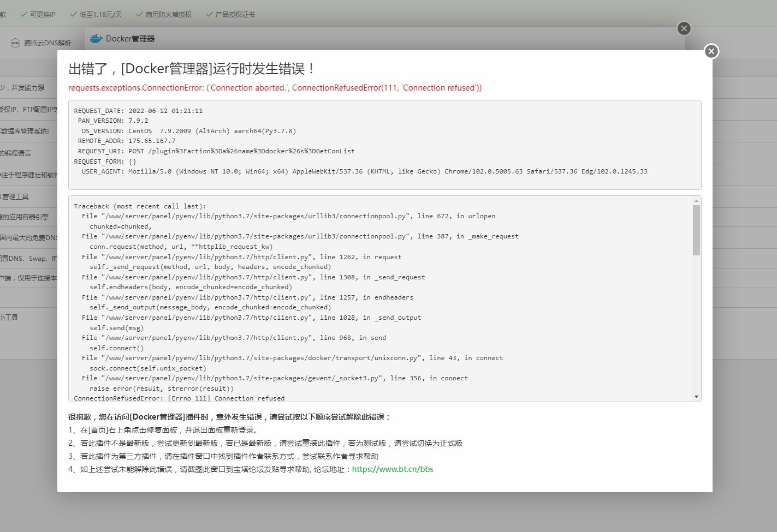Click the client.py line 1308 entry
777x532 pixels.
pos(253,277)
